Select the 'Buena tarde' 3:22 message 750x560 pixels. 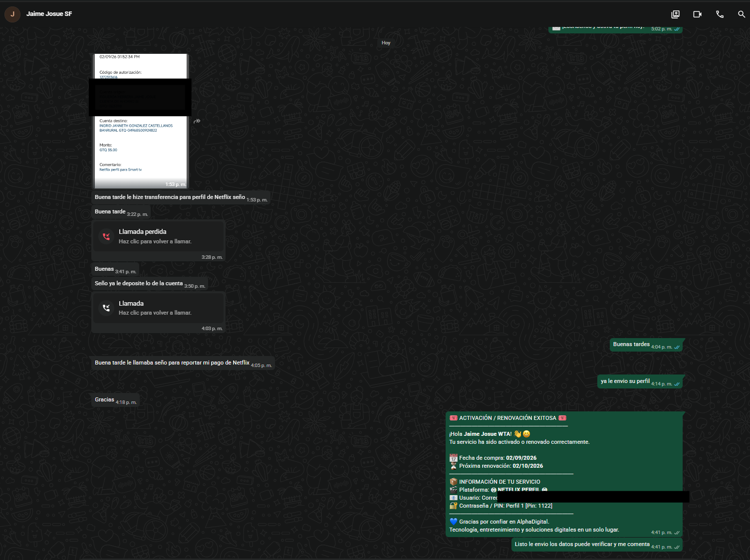[x=121, y=212]
